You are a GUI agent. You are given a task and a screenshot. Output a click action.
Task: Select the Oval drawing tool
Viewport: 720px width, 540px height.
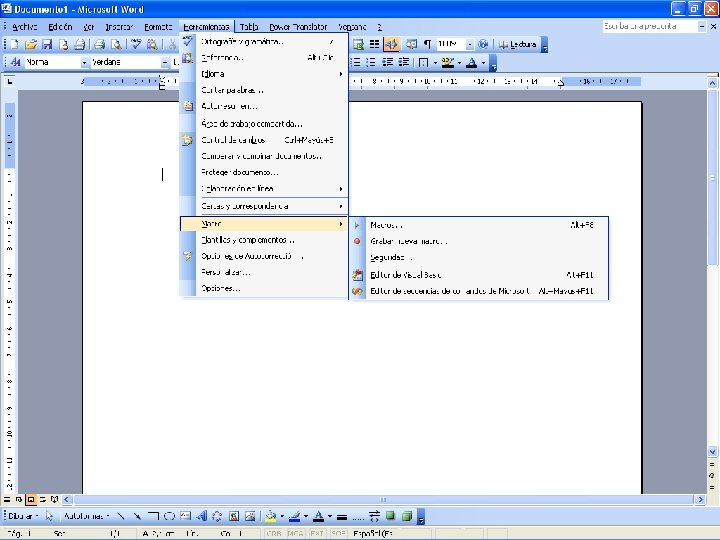click(x=169, y=516)
